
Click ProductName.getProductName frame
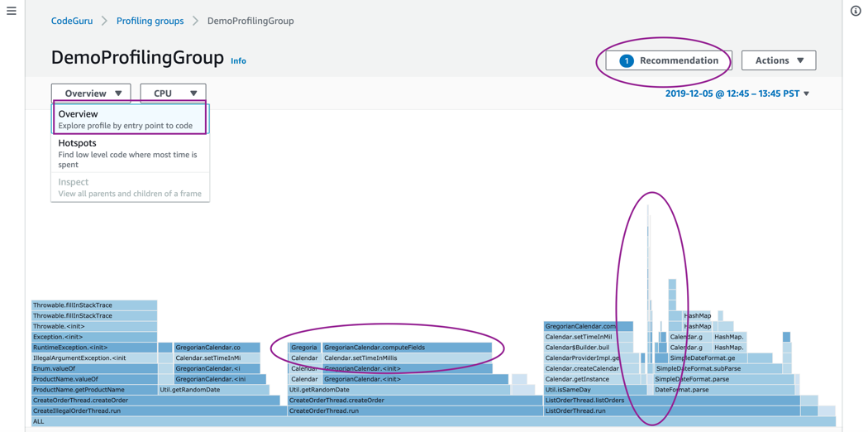click(x=95, y=390)
